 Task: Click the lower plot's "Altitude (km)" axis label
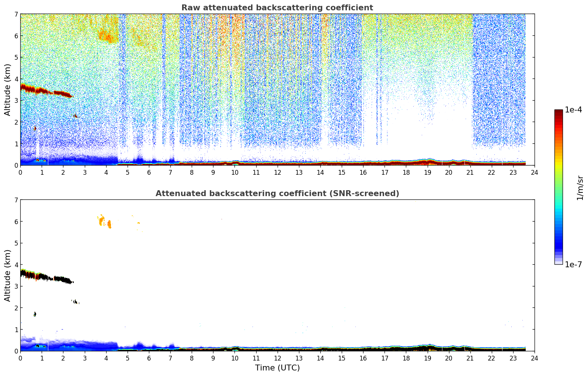(8, 275)
